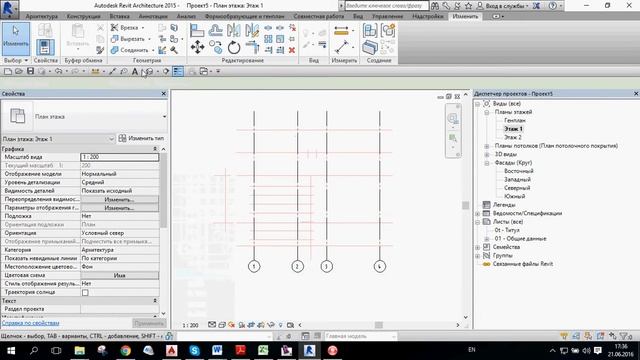The width and height of the screenshot is (640, 360).
Task: Open Word from the taskbar
Action: tap(217, 351)
